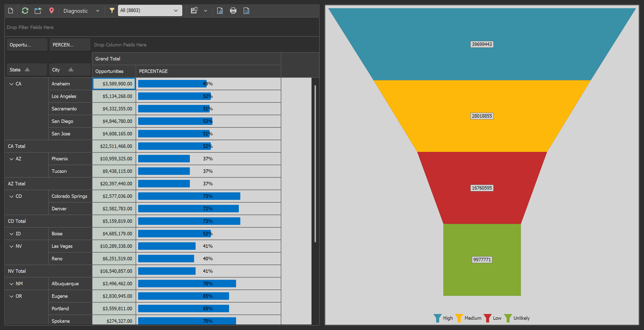The width and height of the screenshot is (644, 330).
Task: Click the red map pin icon
Action: coord(51,11)
